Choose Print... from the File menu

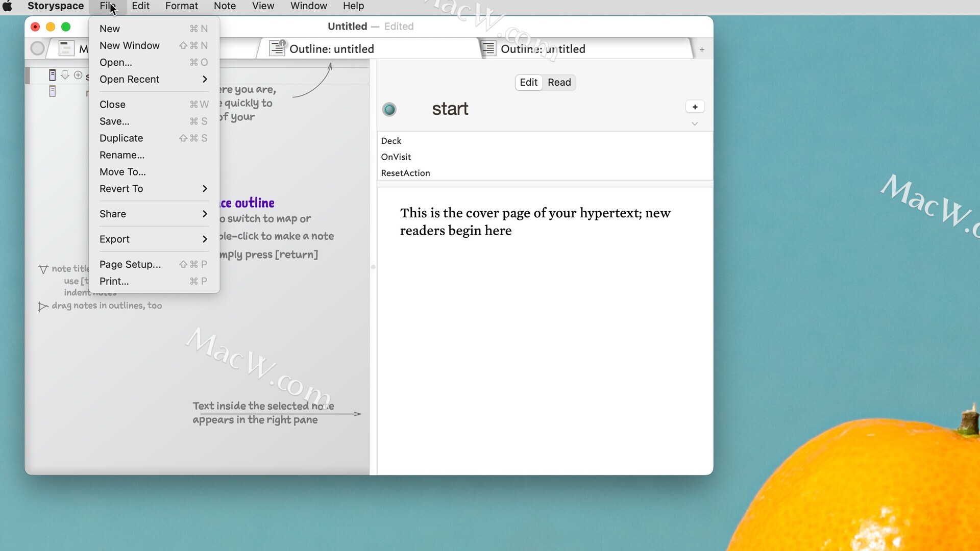click(x=154, y=281)
